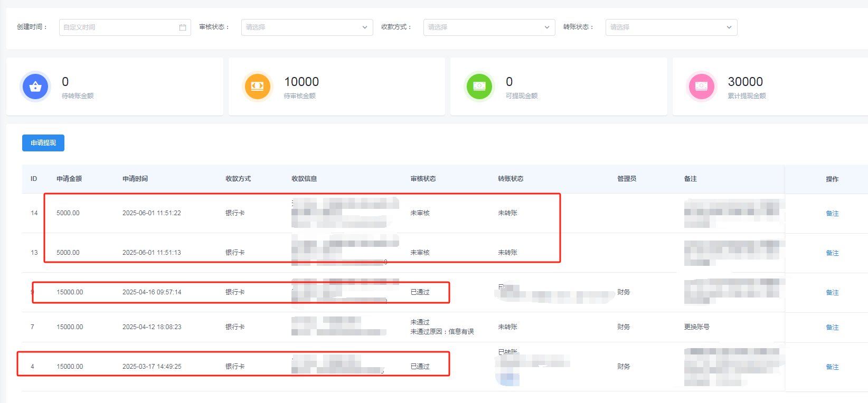868x403 pixels.
Task: Click the 收款信息 column header
Action: pyautogui.click(x=304, y=179)
